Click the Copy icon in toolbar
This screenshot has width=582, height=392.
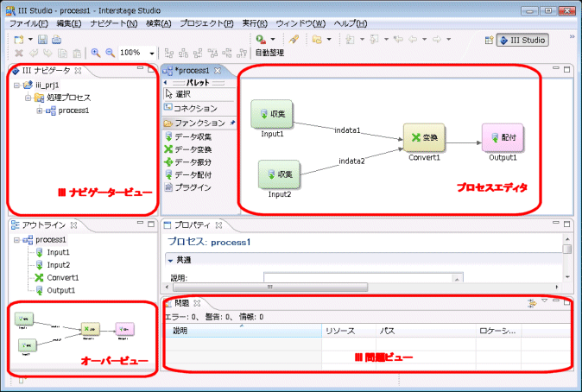tap(62, 53)
